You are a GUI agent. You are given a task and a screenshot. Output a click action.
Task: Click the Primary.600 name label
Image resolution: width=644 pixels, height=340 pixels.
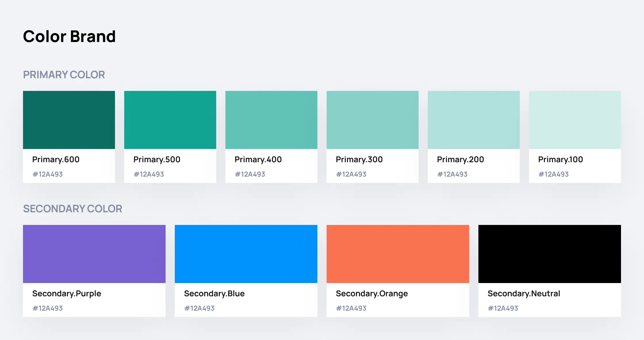point(56,159)
